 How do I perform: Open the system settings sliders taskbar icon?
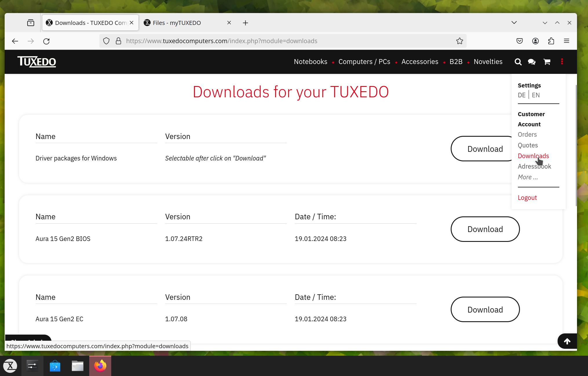point(32,366)
